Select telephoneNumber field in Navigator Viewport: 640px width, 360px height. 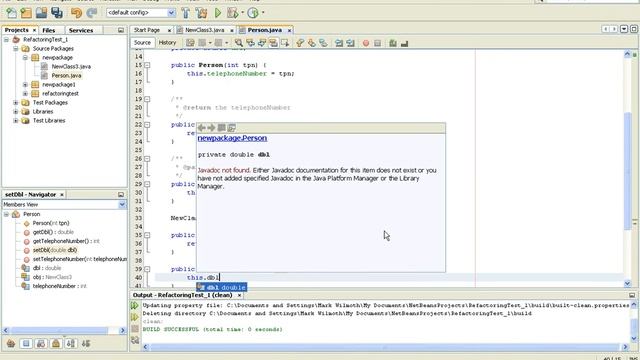60,286
